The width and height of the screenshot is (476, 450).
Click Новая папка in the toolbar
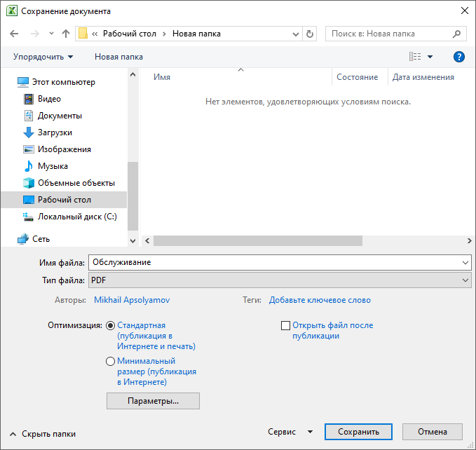click(118, 57)
